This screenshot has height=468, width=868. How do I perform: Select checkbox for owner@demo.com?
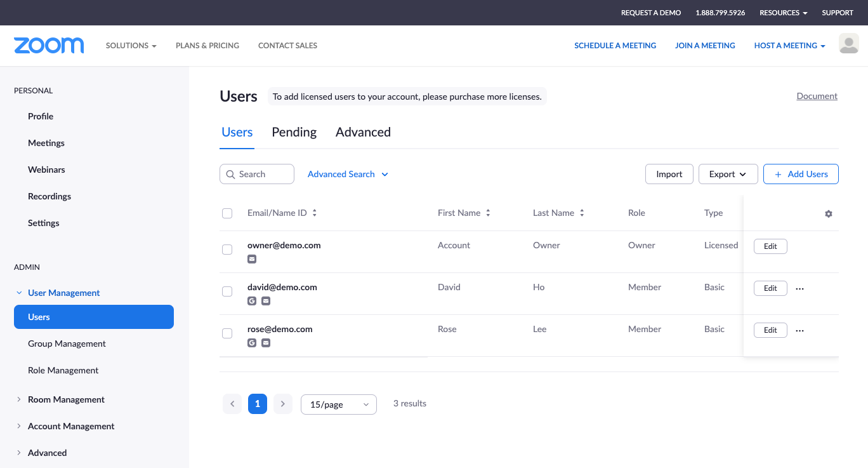pos(227,250)
